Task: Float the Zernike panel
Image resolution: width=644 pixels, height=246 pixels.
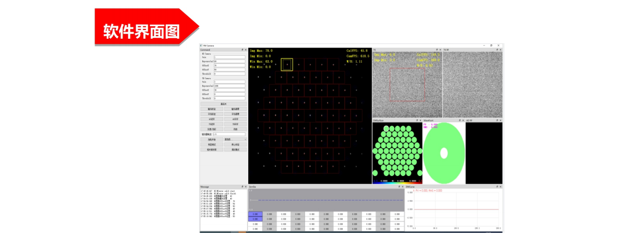Action: 399,187
